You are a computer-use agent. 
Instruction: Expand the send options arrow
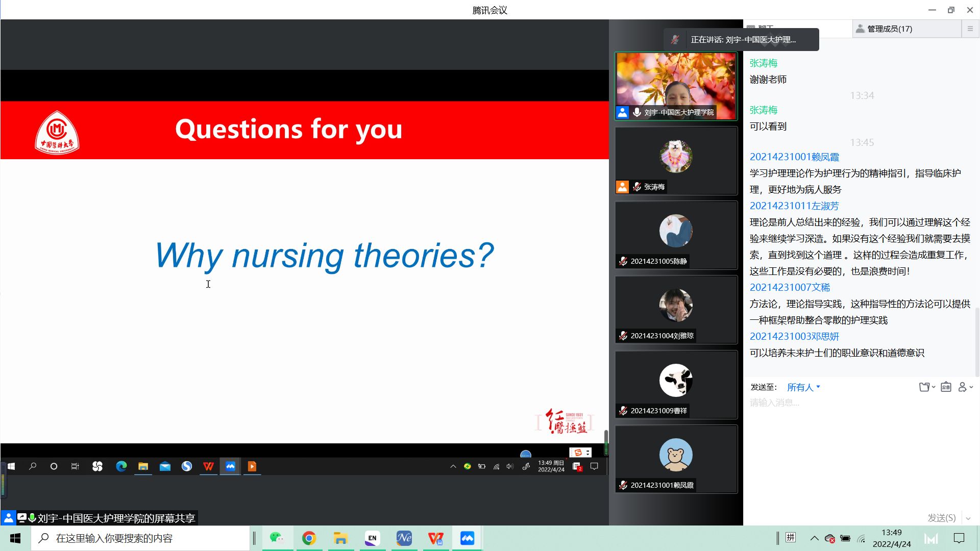pos(968,518)
